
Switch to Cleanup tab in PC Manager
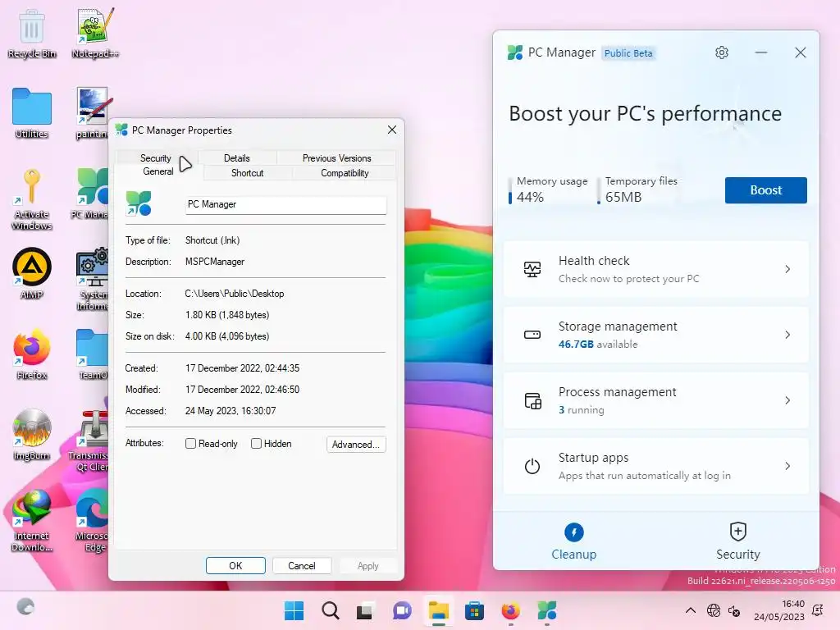point(573,541)
